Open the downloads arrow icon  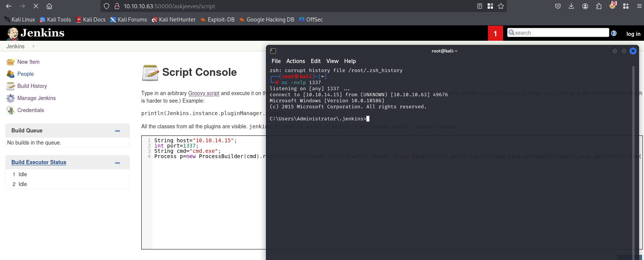point(571,6)
